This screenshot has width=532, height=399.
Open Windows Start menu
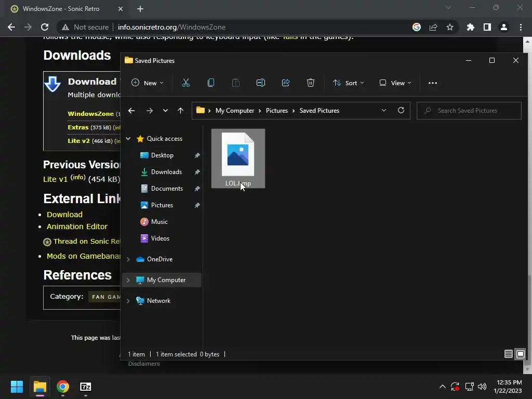17,387
